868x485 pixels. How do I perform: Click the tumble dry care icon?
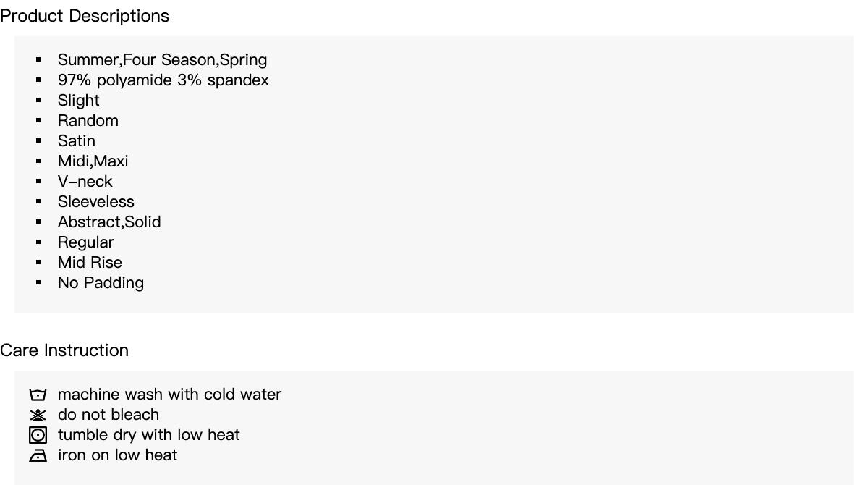pyautogui.click(x=38, y=435)
